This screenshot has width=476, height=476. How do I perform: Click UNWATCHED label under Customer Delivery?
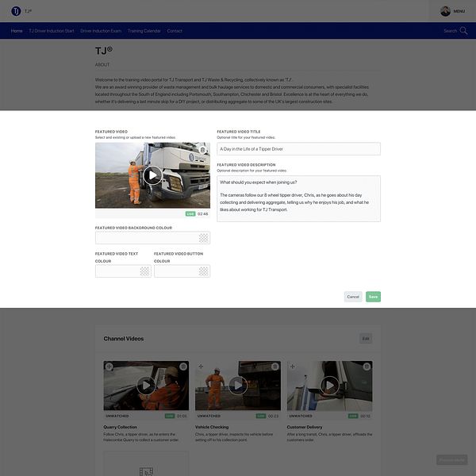coord(301,416)
